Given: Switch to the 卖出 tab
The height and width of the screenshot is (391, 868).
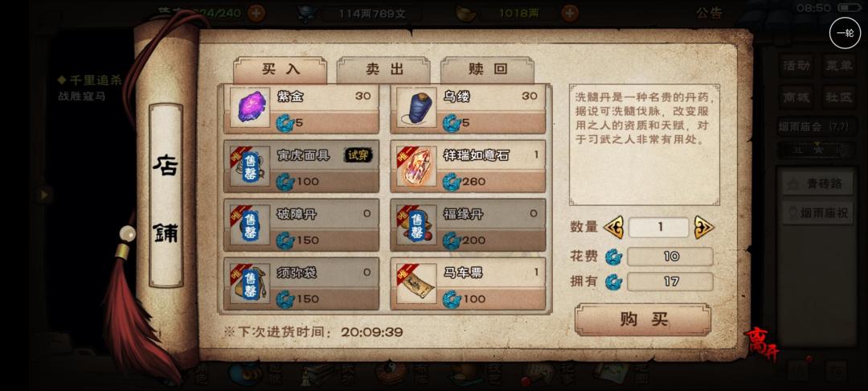Looking at the screenshot, I should 383,69.
